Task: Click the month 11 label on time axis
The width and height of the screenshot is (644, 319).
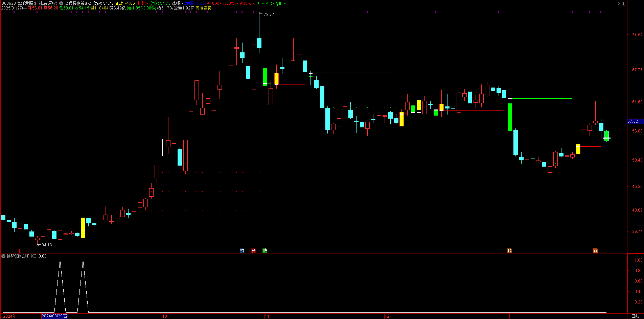Action: (x=267, y=316)
